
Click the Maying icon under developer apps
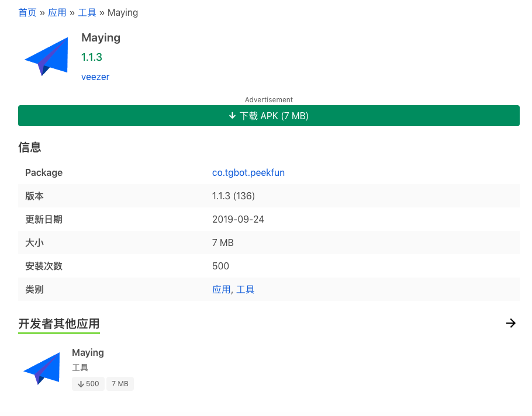click(42, 369)
